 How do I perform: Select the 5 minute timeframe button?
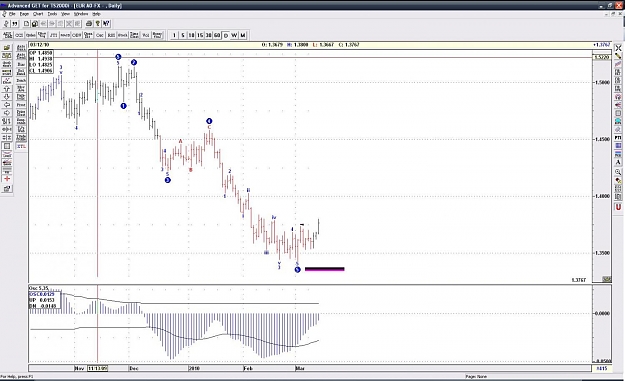(x=183, y=35)
